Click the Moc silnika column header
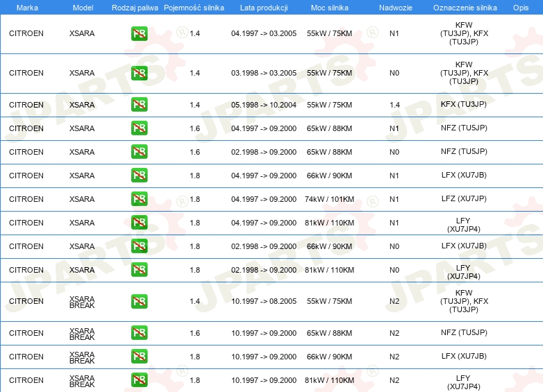This screenshot has width=543, height=392. click(330, 8)
